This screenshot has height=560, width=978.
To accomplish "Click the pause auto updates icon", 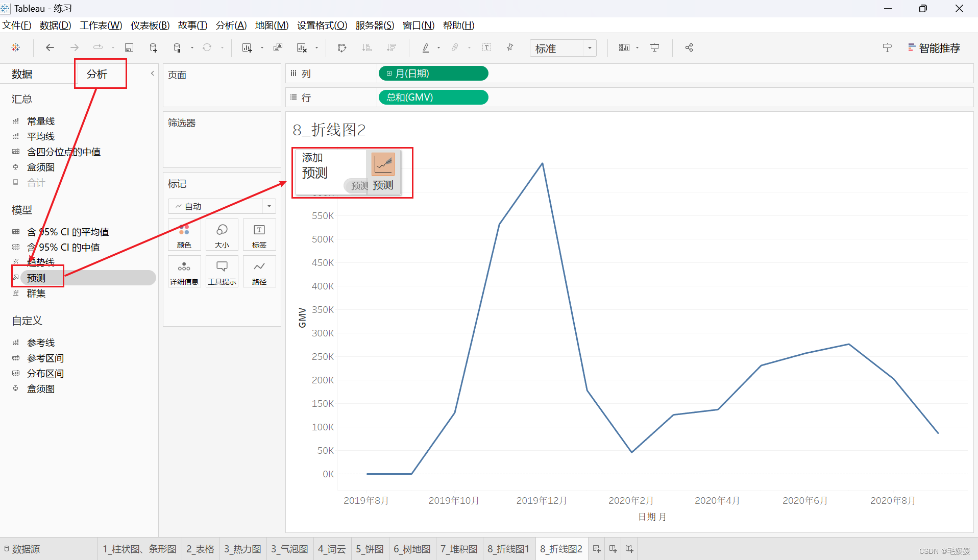I will pyautogui.click(x=177, y=47).
